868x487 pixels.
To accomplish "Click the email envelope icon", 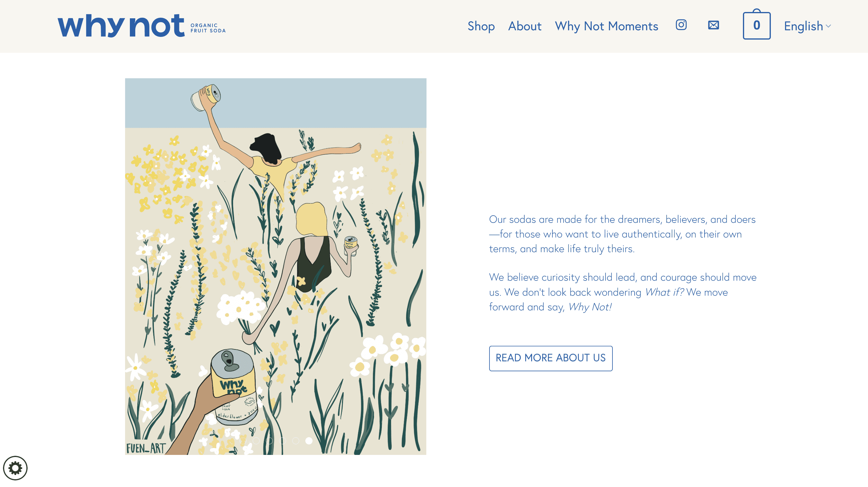I will click(713, 25).
